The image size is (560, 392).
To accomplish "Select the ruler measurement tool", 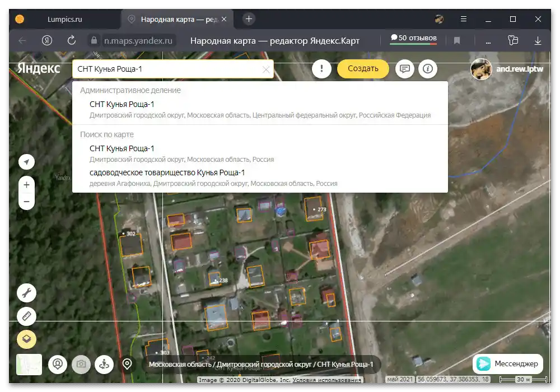I will coord(26,316).
